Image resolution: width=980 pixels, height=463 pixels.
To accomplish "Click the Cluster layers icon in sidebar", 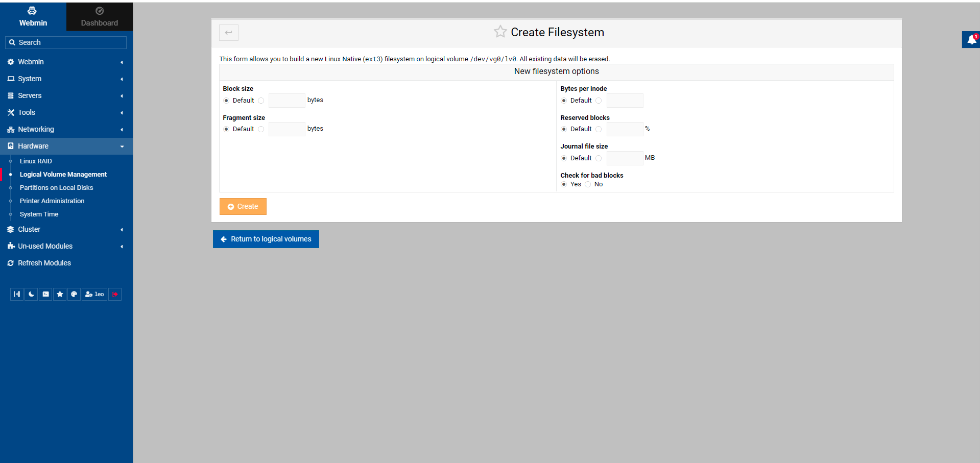I will pos(11,229).
